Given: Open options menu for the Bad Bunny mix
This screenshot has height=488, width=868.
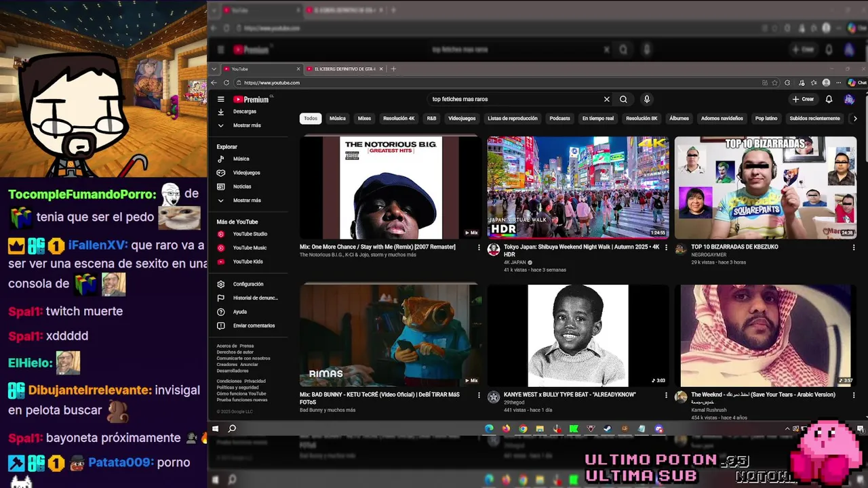Looking at the screenshot, I should 479,395.
